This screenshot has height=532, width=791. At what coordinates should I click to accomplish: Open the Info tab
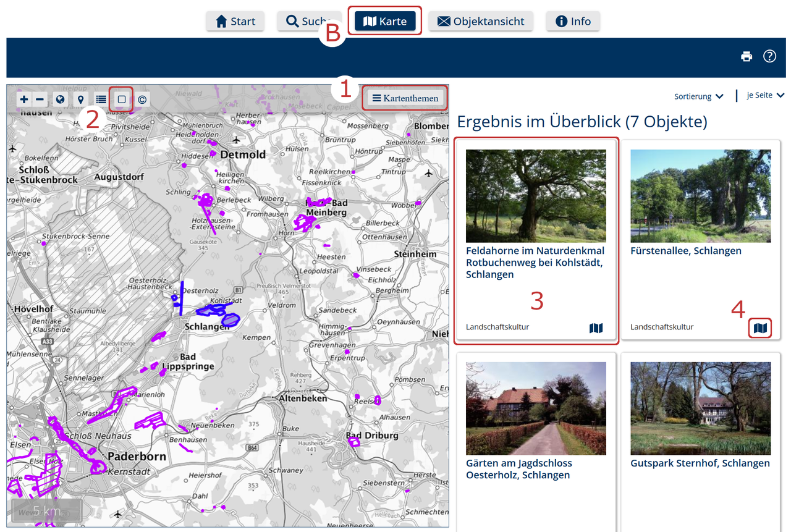pos(573,21)
